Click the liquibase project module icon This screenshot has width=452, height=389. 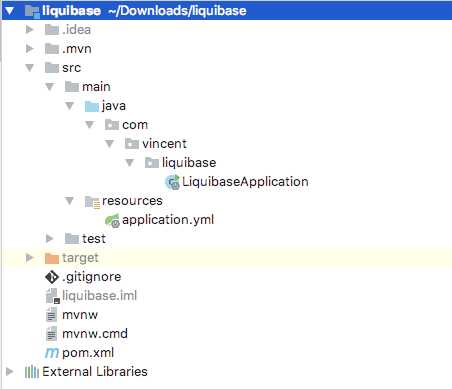click(32, 11)
